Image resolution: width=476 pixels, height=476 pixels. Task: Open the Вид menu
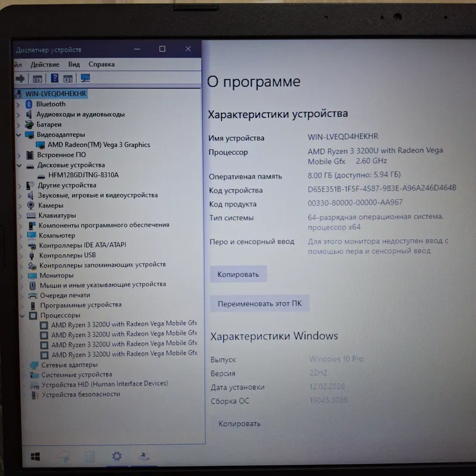[x=74, y=64]
